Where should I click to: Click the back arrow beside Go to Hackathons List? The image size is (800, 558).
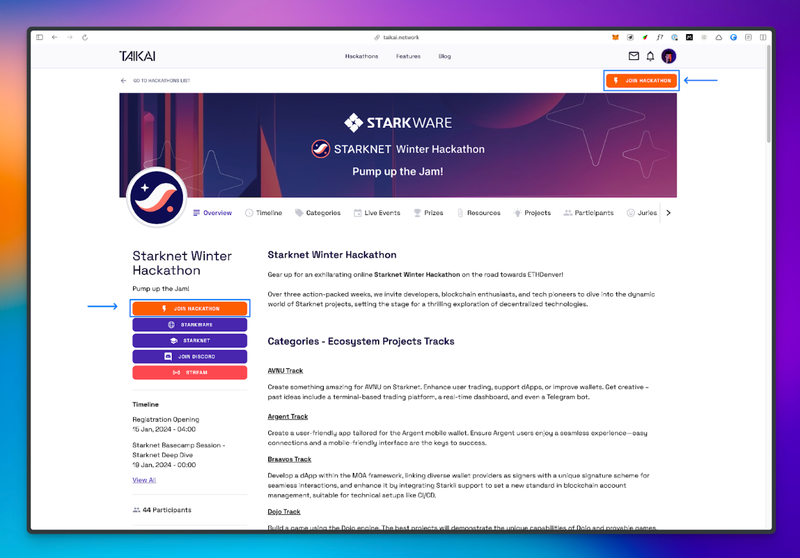tap(124, 80)
